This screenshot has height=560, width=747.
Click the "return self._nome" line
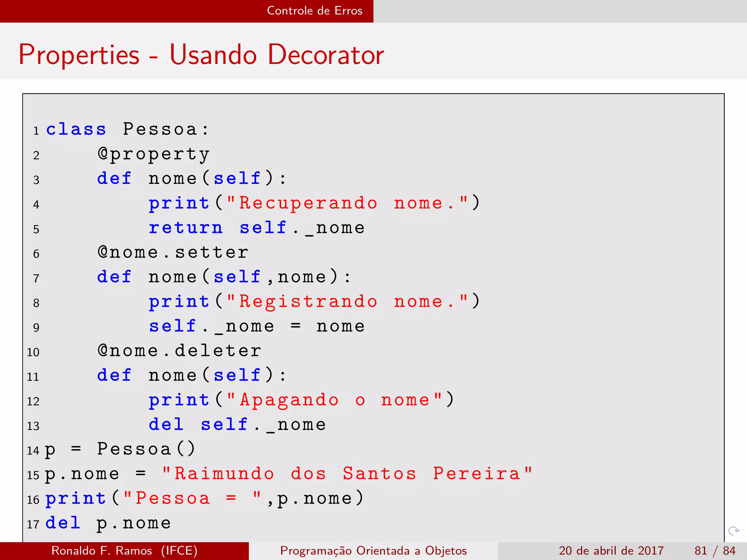coord(257,228)
